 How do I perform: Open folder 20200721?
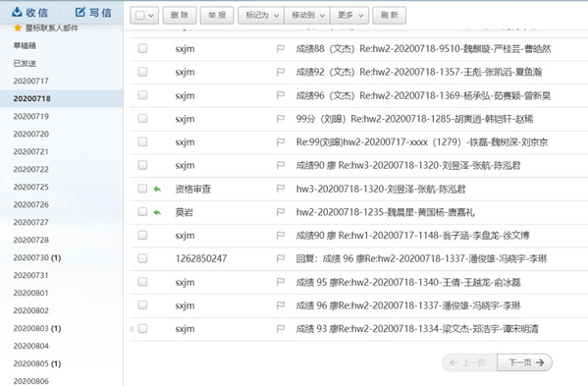pos(31,151)
